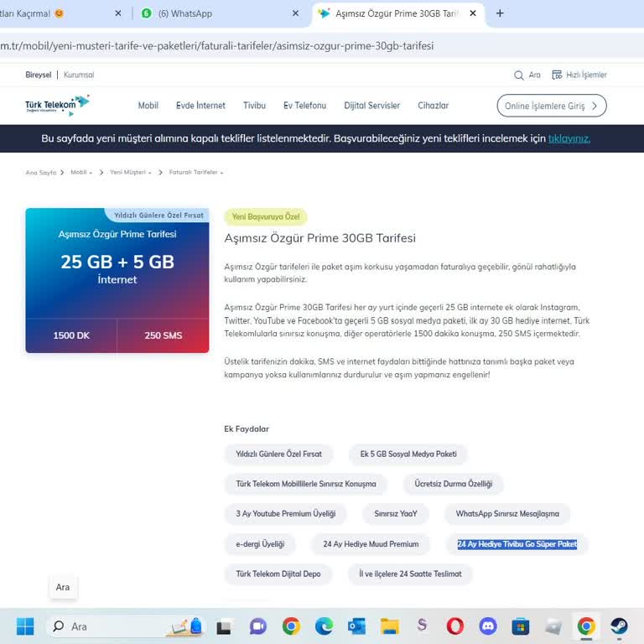Click 3 Ay Youtube Premium Üyeliği chip
This screenshot has height=644, width=644.
[x=285, y=514]
